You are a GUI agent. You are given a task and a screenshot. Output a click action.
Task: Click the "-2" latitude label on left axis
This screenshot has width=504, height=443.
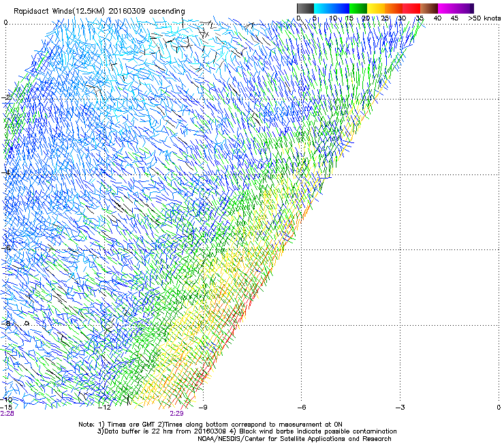[6, 98]
